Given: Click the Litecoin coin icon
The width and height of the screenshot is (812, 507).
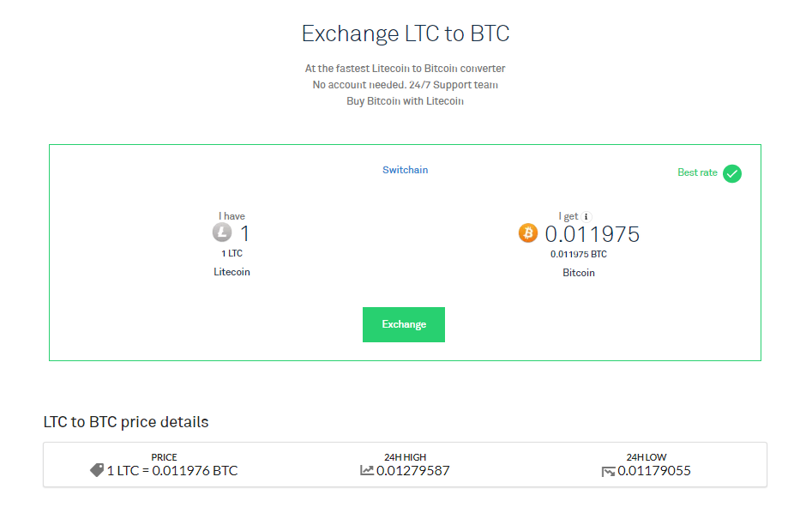Looking at the screenshot, I should click(222, 232).
